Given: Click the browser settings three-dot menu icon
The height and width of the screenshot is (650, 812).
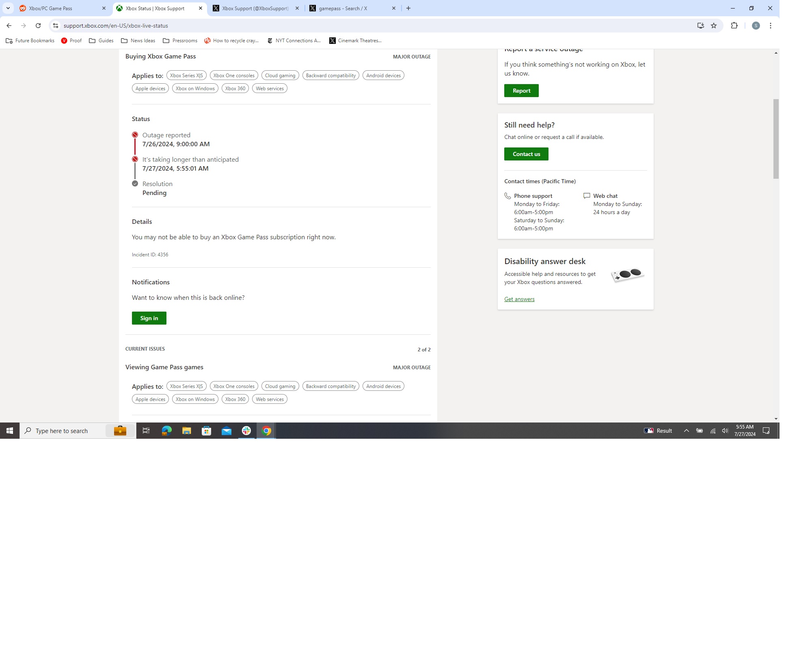Looking at the screenshot, I should click(771, 25).
